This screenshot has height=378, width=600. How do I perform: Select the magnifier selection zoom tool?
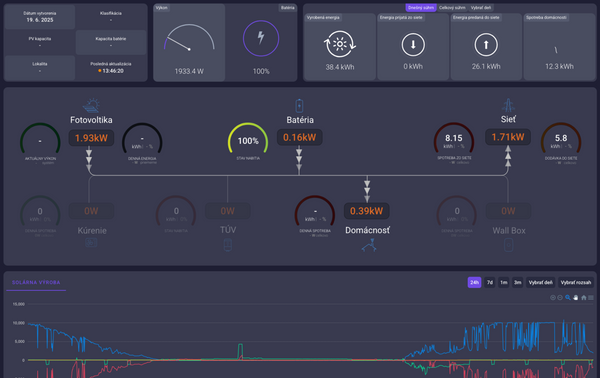[x=568, y=297]
